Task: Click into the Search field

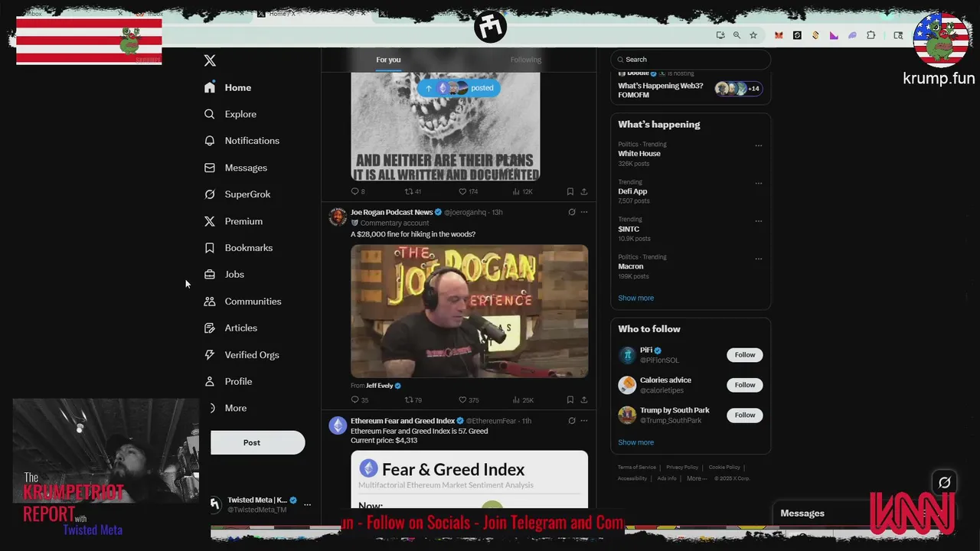Action: point(691,60)
